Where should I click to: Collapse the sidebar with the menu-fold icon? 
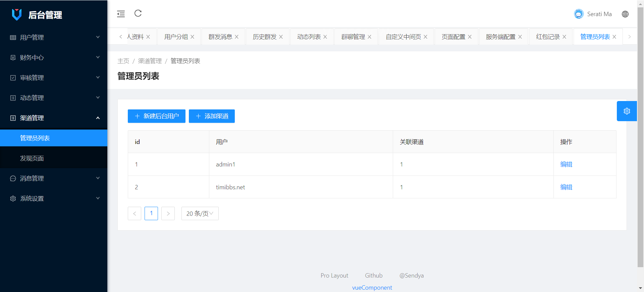121,14
